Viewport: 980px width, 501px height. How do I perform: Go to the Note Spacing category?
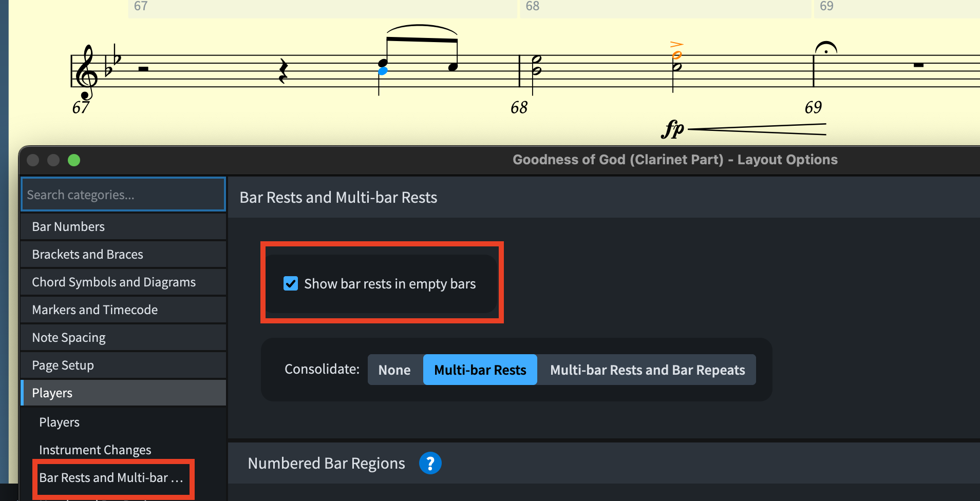[123, 337]
